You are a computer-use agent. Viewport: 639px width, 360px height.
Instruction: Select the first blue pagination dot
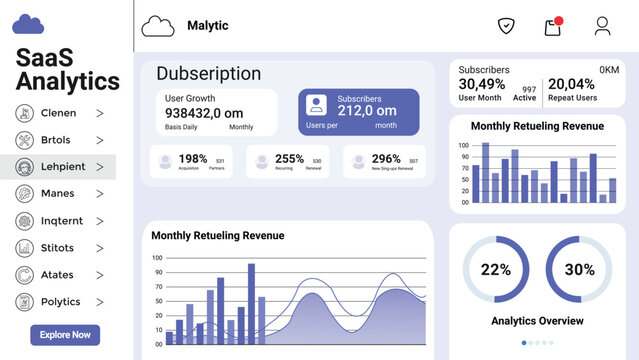[x=524, y=343]
